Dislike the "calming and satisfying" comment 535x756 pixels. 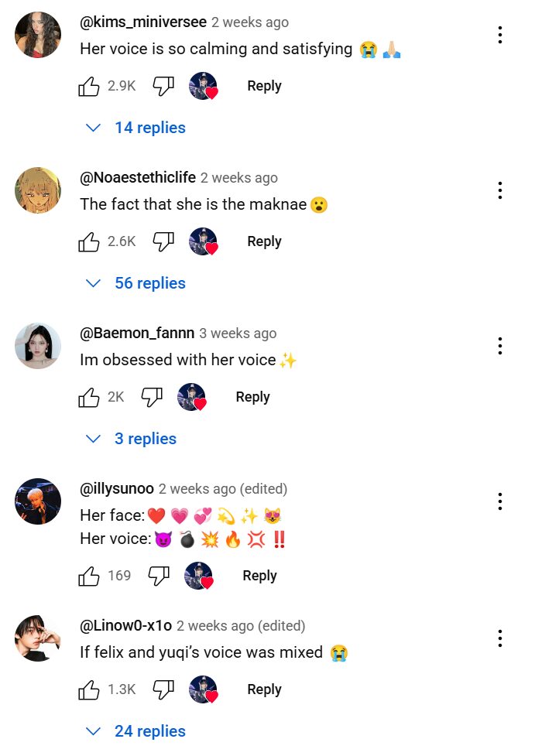[163, 86]
